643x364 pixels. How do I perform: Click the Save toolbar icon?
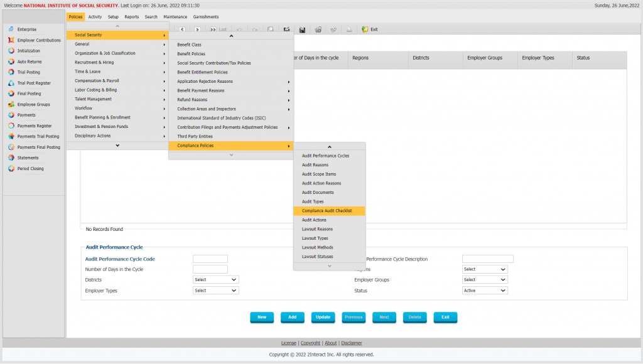tap(302, 29)
